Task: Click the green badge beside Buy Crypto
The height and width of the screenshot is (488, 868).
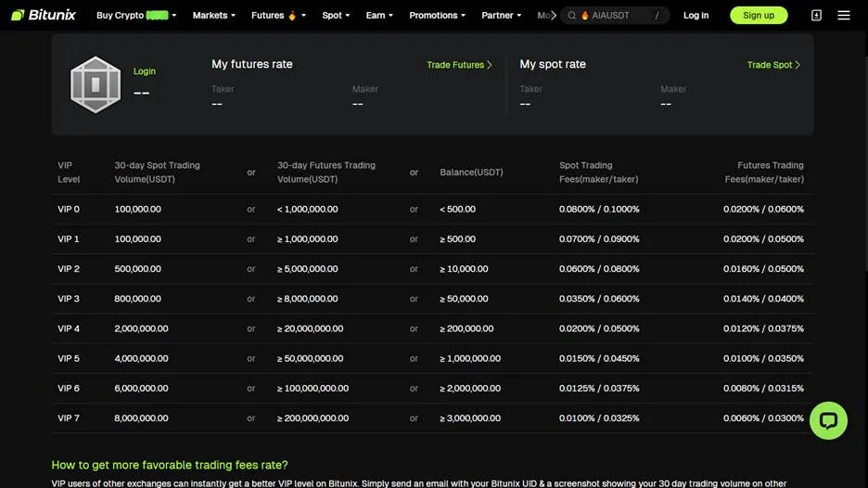Action: (x=157, y=16)
